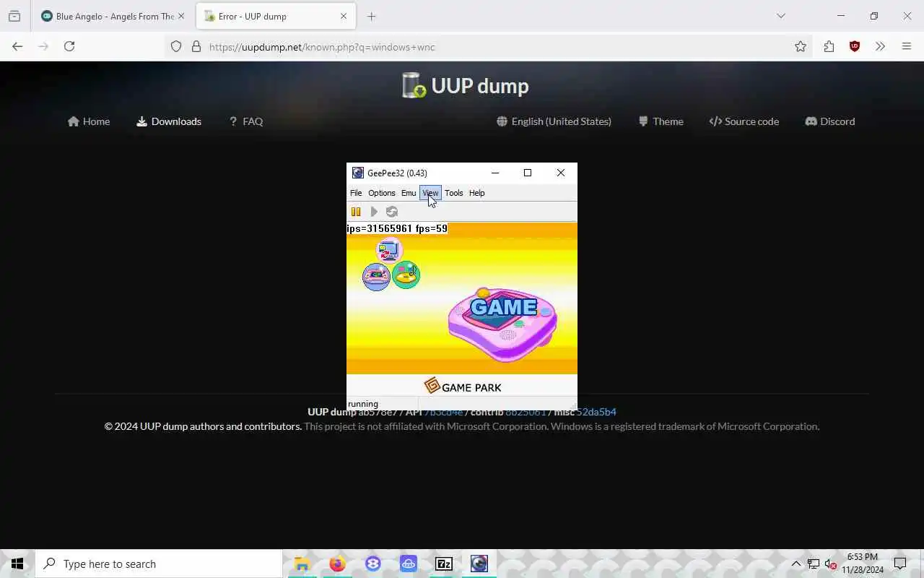The width and height of the screenshot is (924, 578).
Task: Pause emulation in GeePee32 toolbar
Action: 356,212
